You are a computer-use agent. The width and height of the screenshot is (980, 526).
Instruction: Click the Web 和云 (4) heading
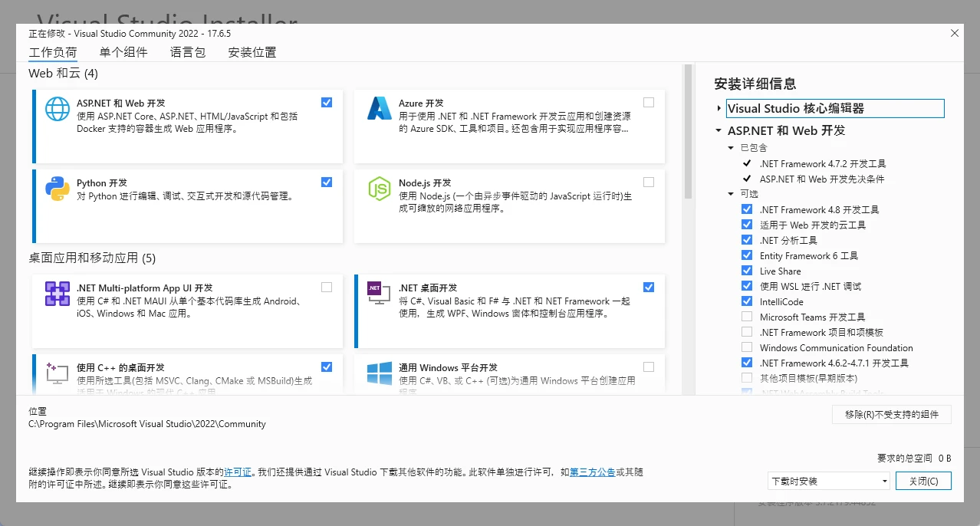pyautogui.click(x=64, y=74)
